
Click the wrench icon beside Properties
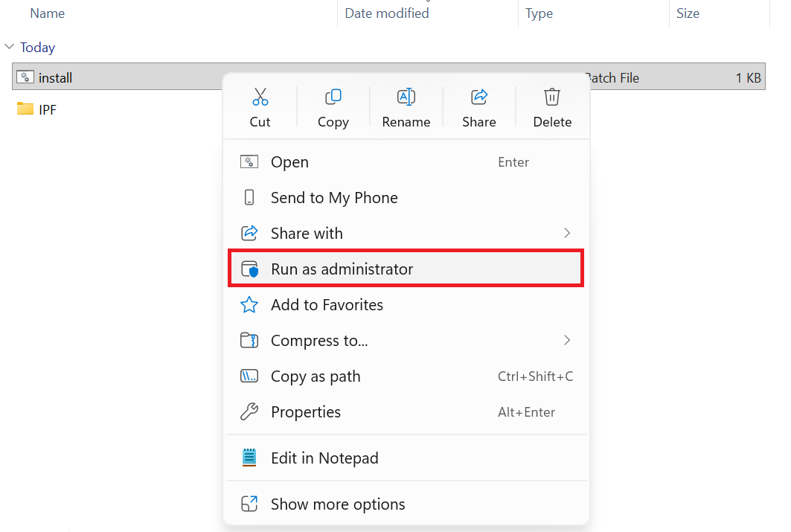click(x=249, y=412)
